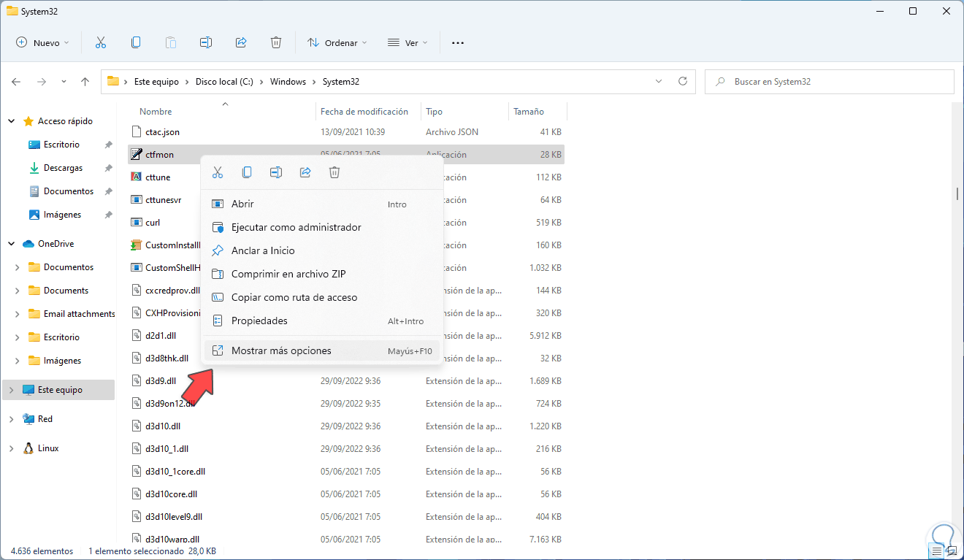Expand the Linux tree node

[12, 448]
